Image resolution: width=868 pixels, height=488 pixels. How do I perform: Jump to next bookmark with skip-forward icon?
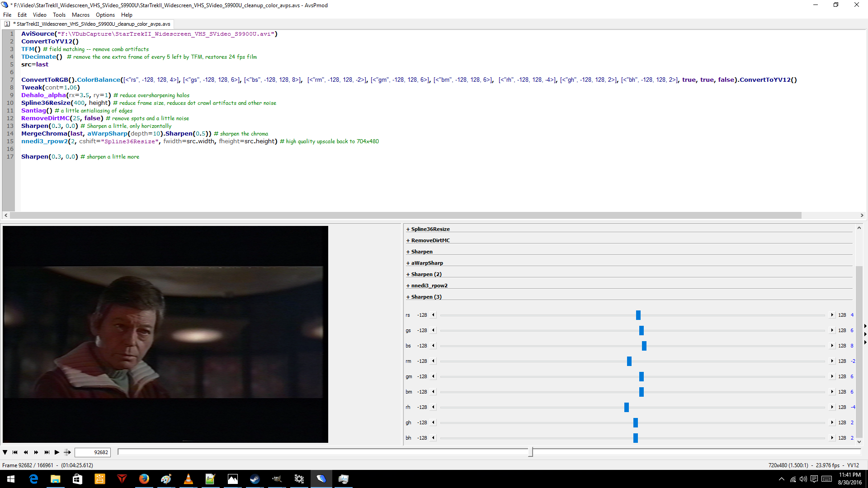coord(47,452)
